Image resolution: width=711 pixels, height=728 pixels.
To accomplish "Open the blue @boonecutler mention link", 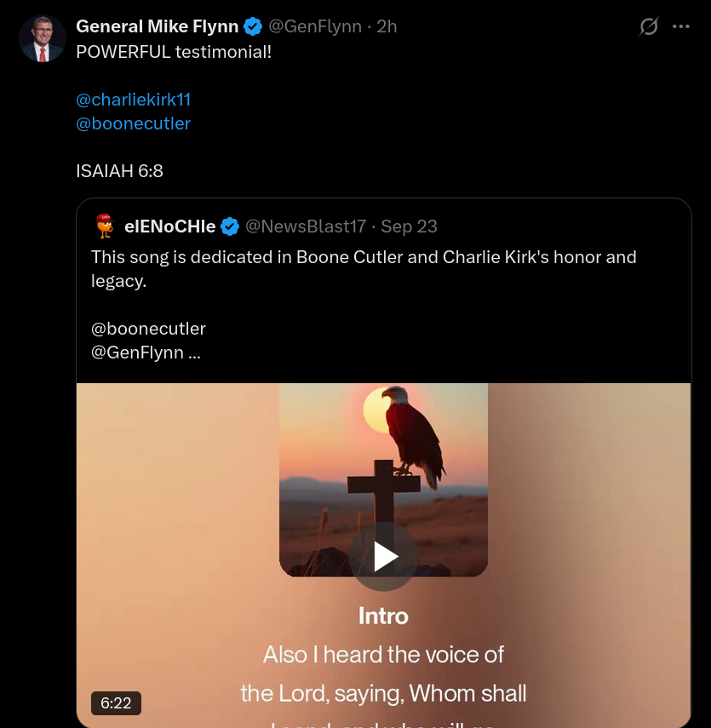I will [x=133, y=123].
